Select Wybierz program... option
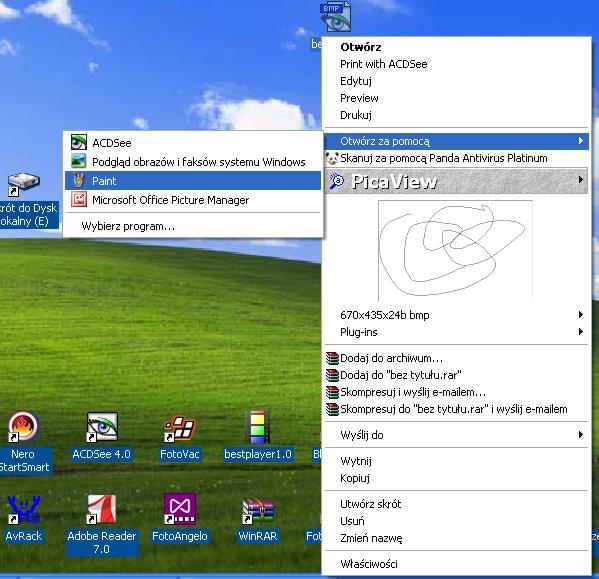 click(193, 226)
